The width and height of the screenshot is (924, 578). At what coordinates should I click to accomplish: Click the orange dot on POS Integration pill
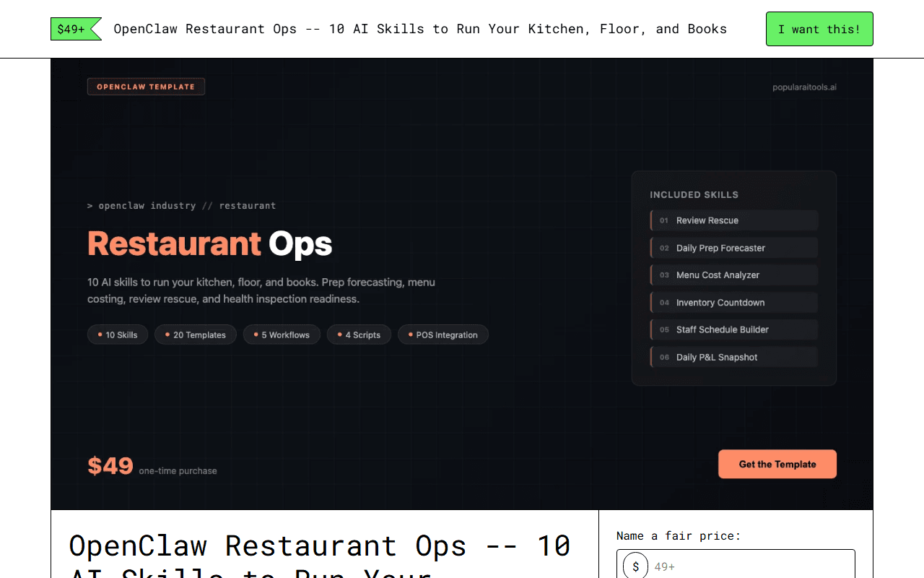[411, 335]
